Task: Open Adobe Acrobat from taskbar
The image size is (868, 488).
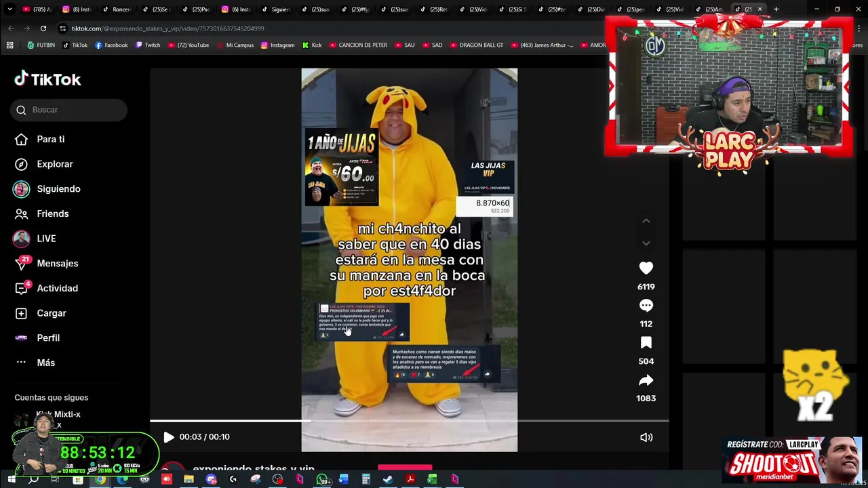Action: click(410, 479)
